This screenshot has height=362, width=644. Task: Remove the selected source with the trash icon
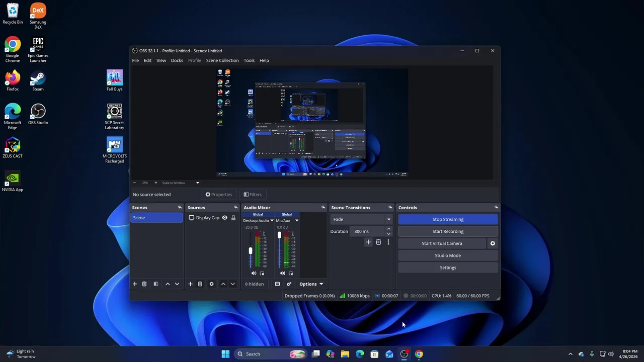(200, 284)
